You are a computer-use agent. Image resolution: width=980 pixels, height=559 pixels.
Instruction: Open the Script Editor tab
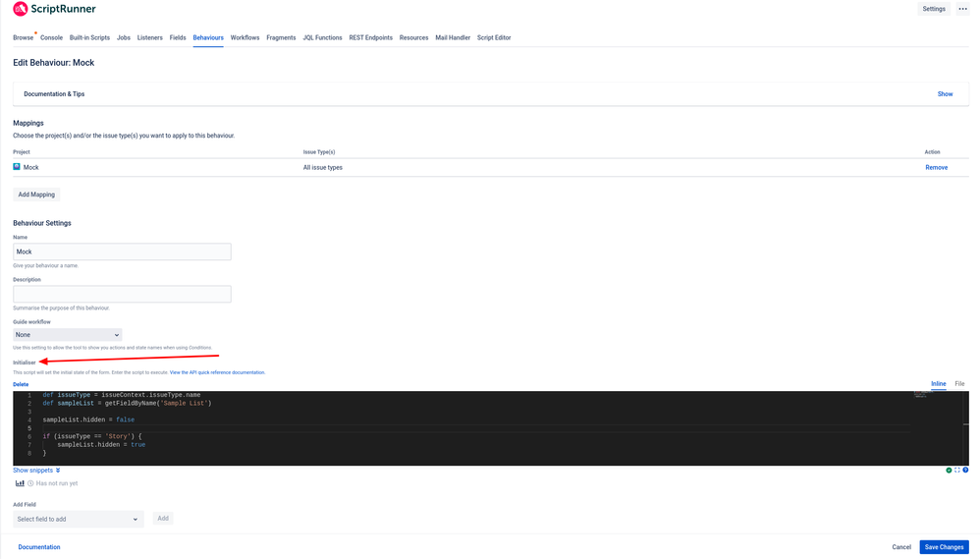coord(494,37)
